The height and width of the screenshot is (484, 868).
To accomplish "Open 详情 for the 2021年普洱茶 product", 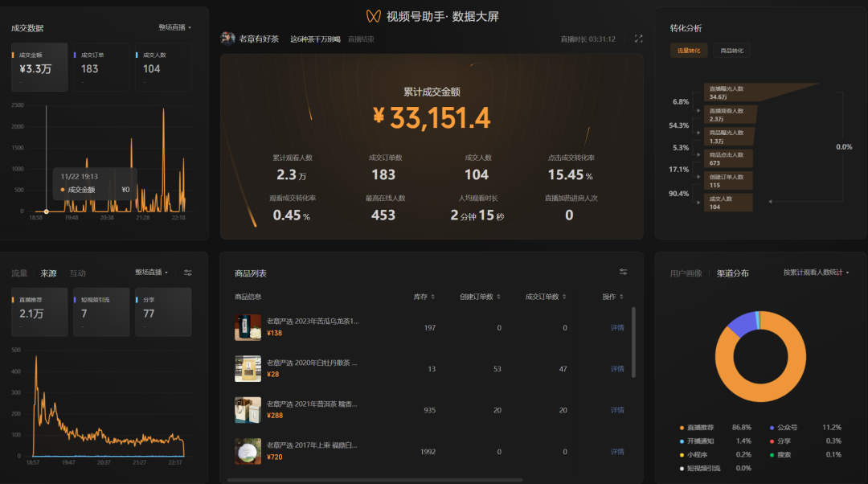I will tap(616, 410).
